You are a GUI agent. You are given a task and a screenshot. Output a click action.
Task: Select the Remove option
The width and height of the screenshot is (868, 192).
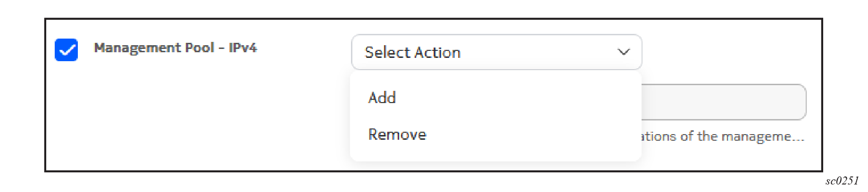coord(397,135)
